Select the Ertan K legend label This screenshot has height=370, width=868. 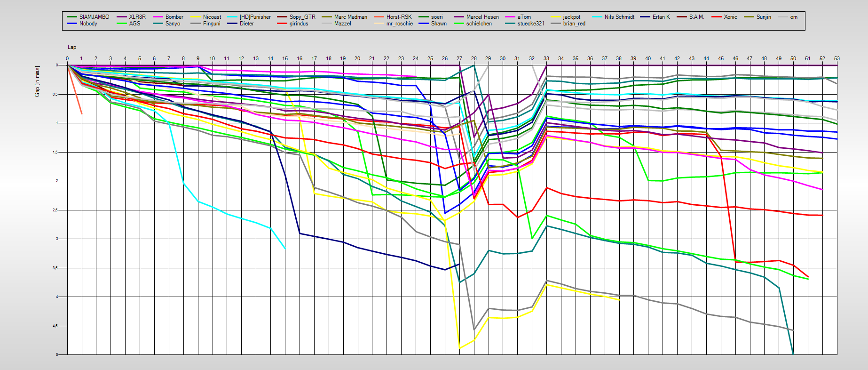(661, 17)
